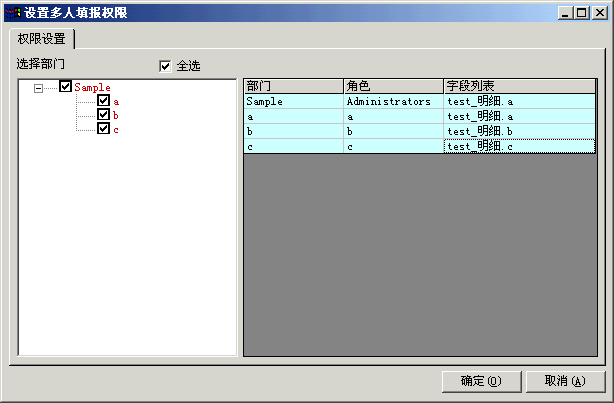Image resolution: width=614 pixels, height=403 pixels.
Task: Select the Sample tree item label
Action: coord(92,87)
